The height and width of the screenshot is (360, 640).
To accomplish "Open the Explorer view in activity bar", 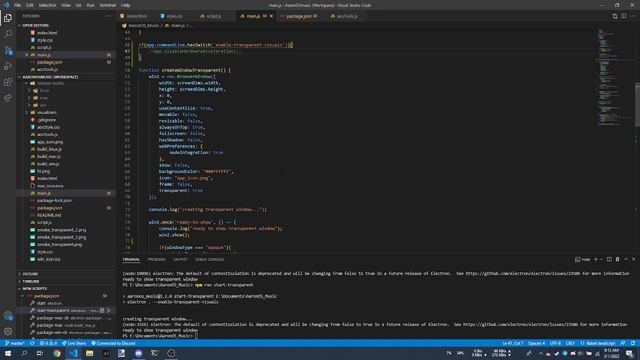I will (x=8, y=18).
